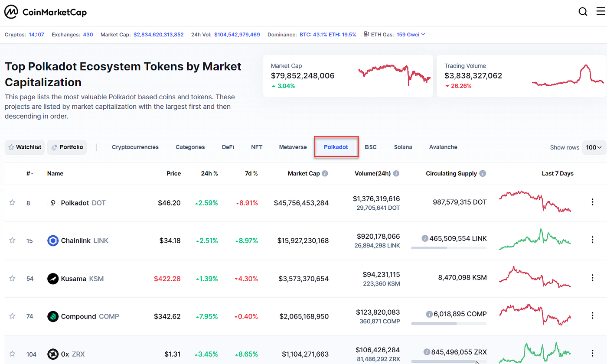
Task: Sort table by Price column header
Action: coord(173,173)
